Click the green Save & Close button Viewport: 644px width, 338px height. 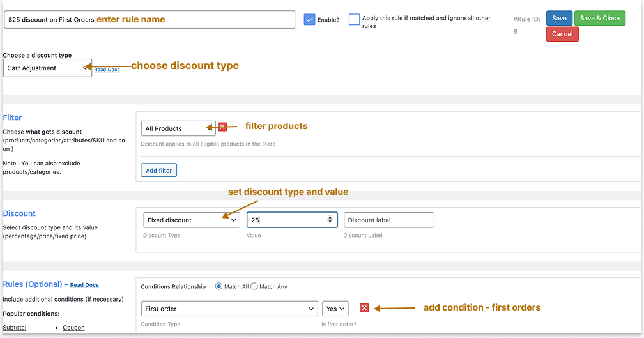point(600,18)
